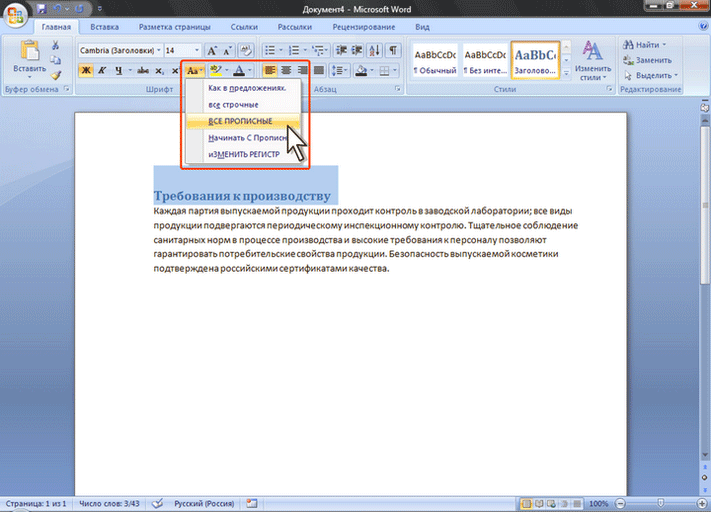Click Число слов: 3/43 word count
The width and height of the screenshot is (711, 512).
click(x=109, y=503)
